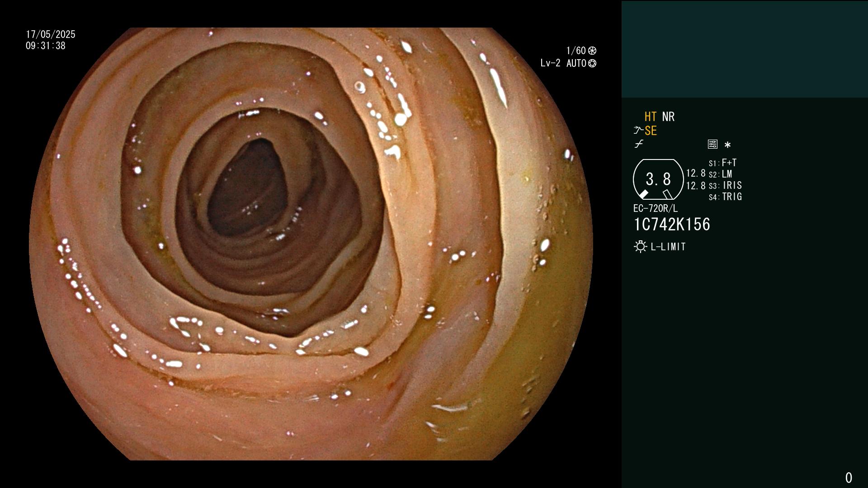Click the S3: IRIS switch assignment

pyautogui.click(x=725, y=185)
